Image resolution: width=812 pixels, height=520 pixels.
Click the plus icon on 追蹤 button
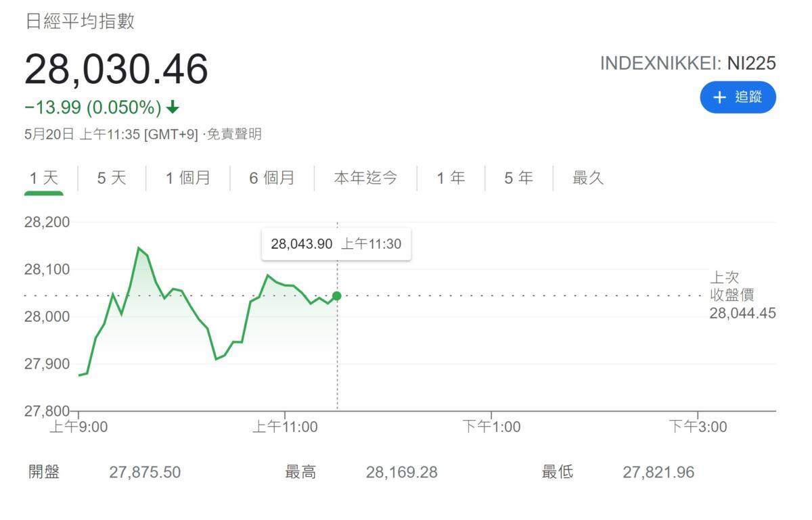pyautogui.click(x=719, y=97)
